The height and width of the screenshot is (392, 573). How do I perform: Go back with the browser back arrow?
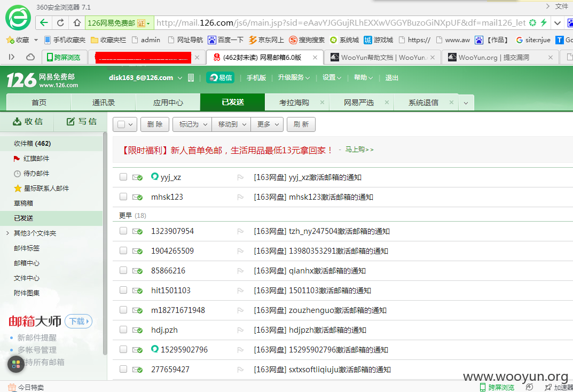44,22
